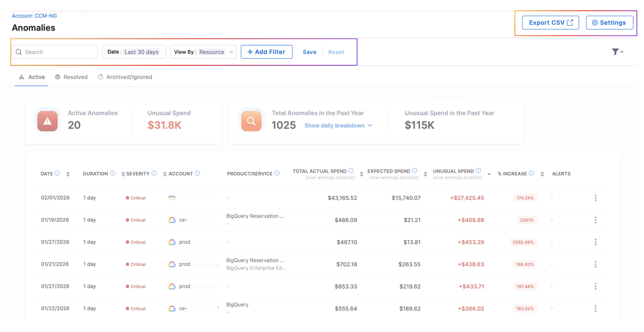
Task: Open the Date Last 30 days selector
Action: tap(134, 52)
